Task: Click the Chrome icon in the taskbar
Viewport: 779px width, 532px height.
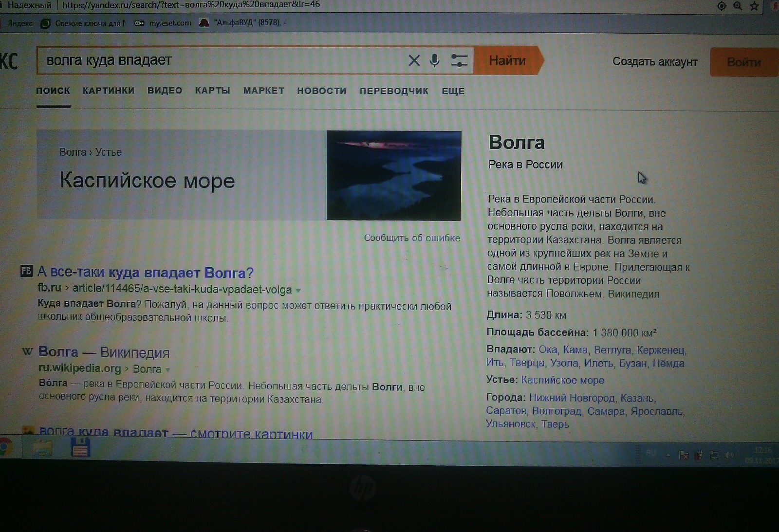Action: coord(5,447)
